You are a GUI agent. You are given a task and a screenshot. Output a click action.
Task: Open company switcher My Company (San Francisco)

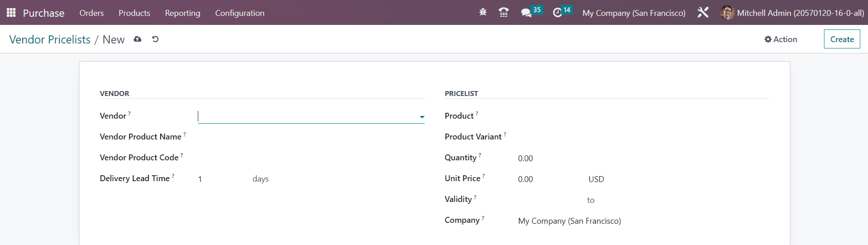pyautogui.click(x=633, y=13)
